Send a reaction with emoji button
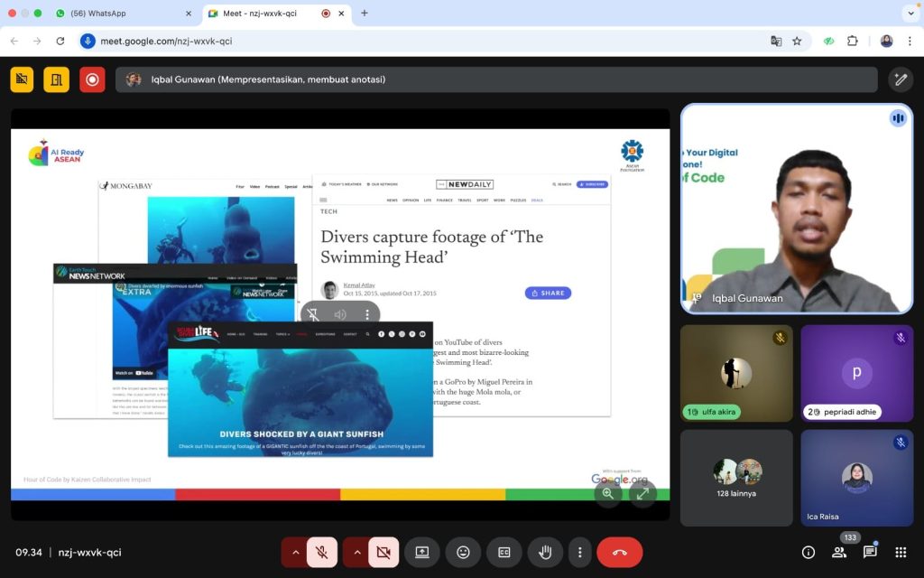This screenshot has width=924, height=578. (463, 553)
